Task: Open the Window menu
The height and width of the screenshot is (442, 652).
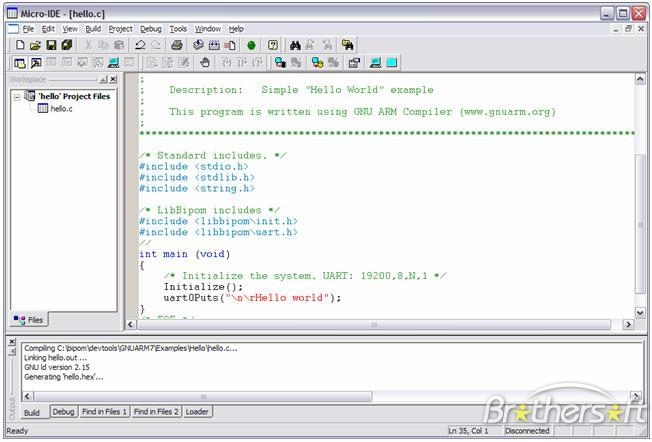Action: [x=208, y=29]
